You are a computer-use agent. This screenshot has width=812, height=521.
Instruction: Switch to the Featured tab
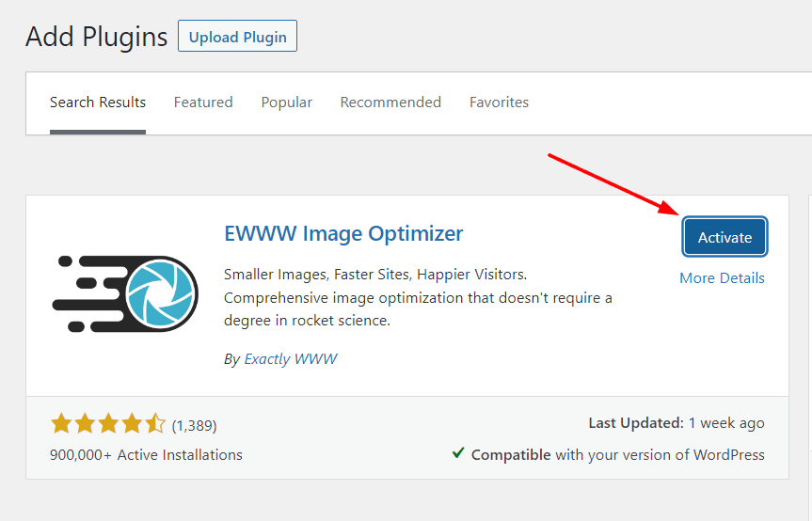(203, 103)
